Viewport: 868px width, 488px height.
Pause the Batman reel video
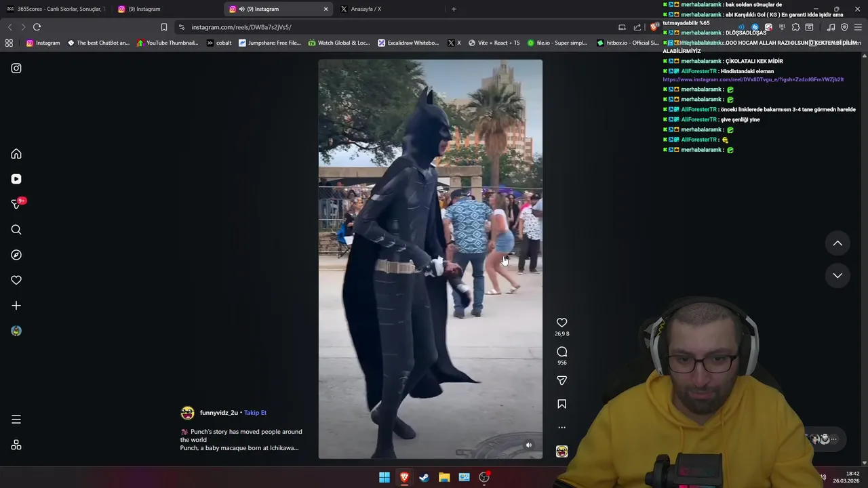click(x=431, y=259)
